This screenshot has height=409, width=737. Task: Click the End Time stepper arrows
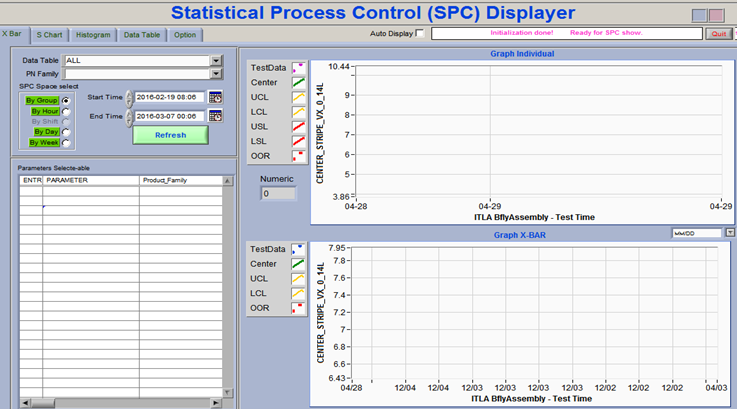tap(129, 117)
